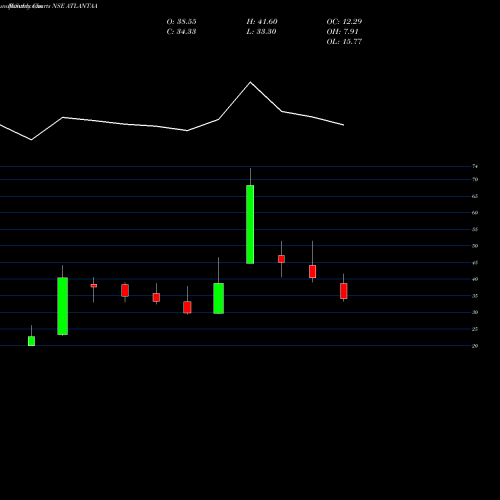Select the small green candle near 20
500x500 pixels.
click(31, 341)
